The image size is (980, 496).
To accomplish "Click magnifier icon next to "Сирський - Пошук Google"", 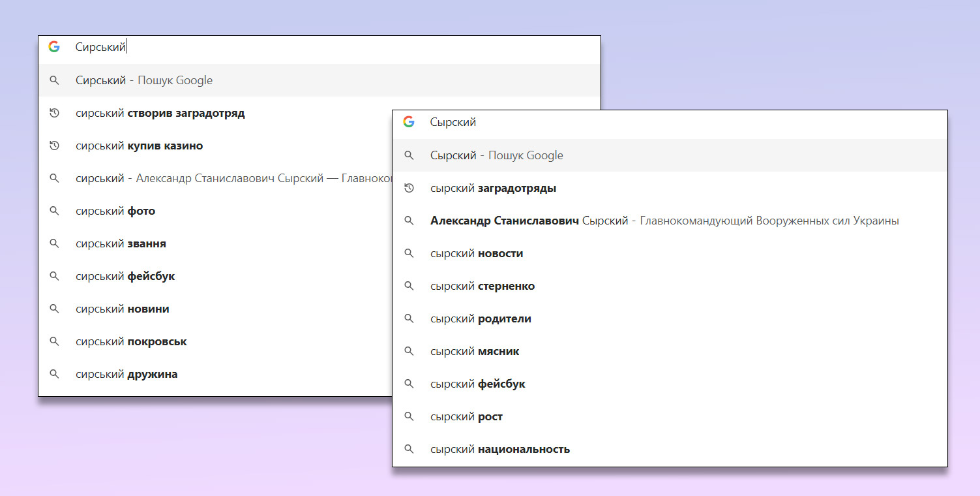I will [x=54, y=80].
